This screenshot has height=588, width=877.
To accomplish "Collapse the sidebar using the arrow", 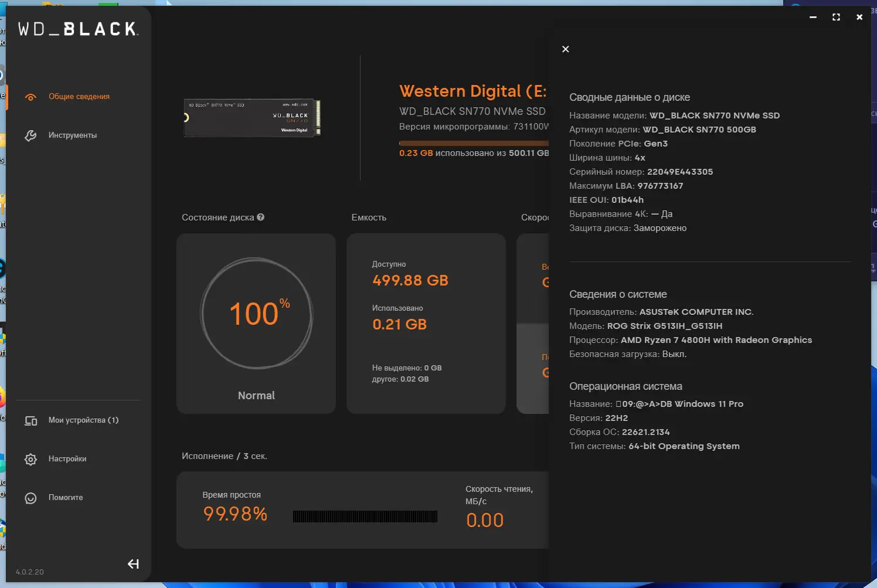I will [x=133, y=564].
